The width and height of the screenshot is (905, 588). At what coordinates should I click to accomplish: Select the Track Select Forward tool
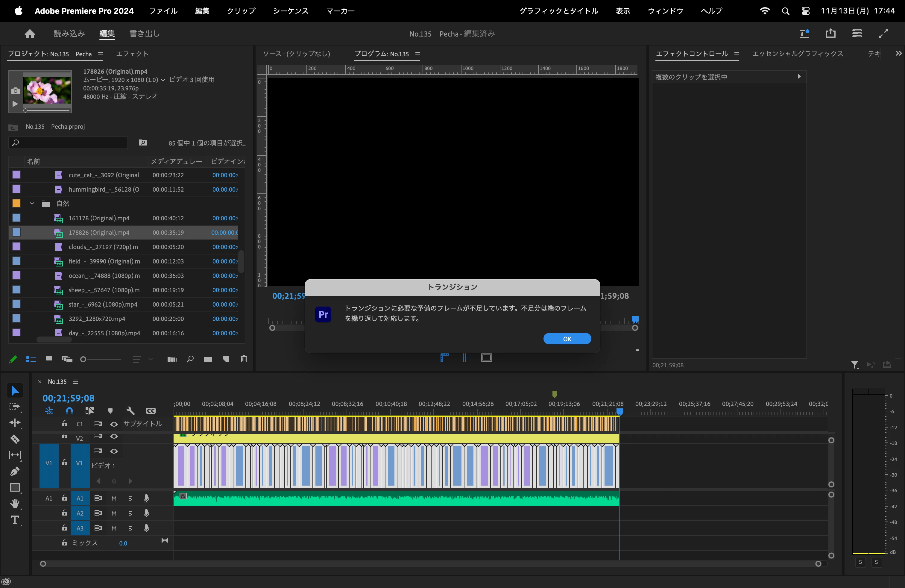[15, 407]
